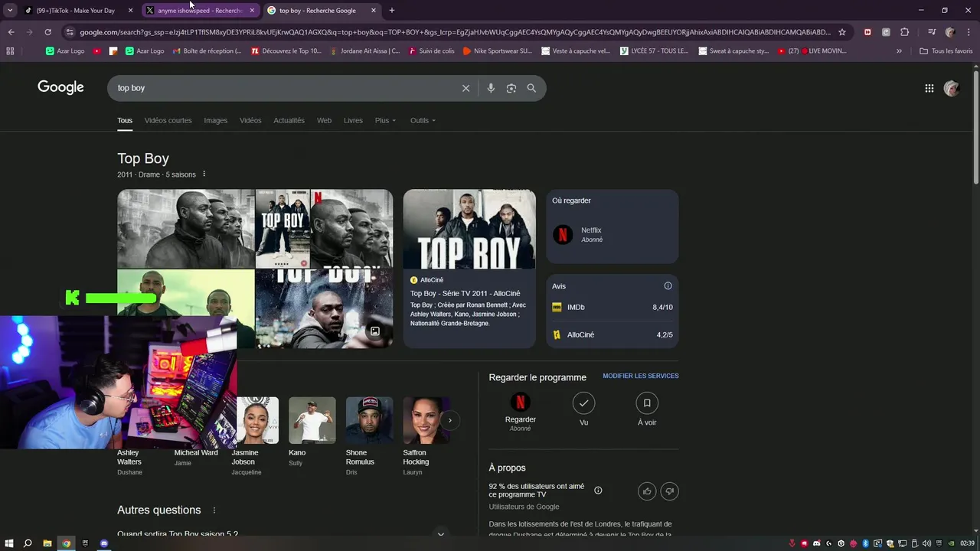
Task: Click the thumbs up icon in À propos
Action: (x=647, y=491)
